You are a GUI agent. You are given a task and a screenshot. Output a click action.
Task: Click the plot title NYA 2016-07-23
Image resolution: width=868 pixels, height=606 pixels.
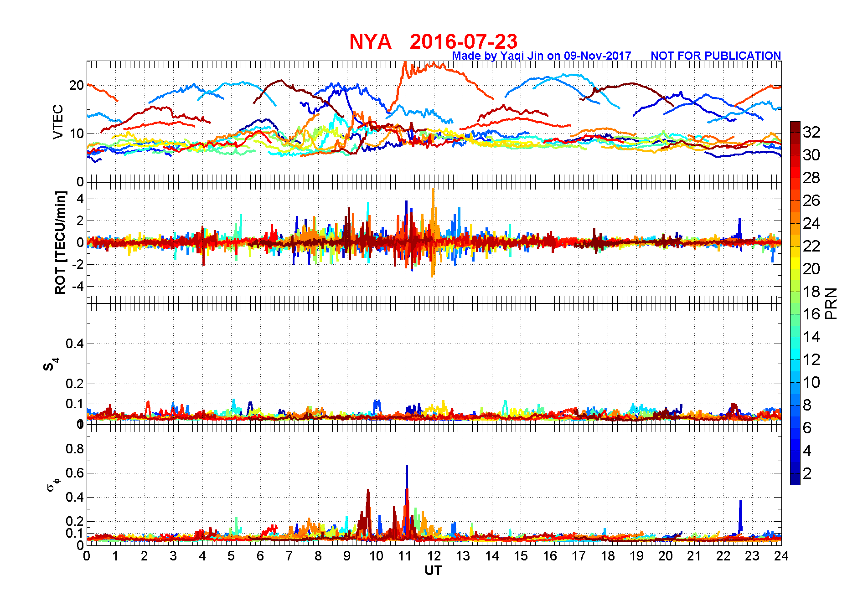[x=433, y=41]
